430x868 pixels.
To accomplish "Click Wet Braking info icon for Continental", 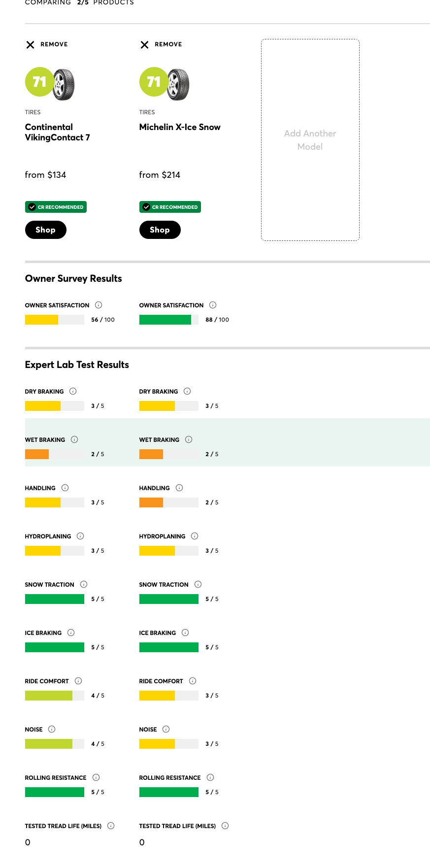I will click(x=74, y=439).
